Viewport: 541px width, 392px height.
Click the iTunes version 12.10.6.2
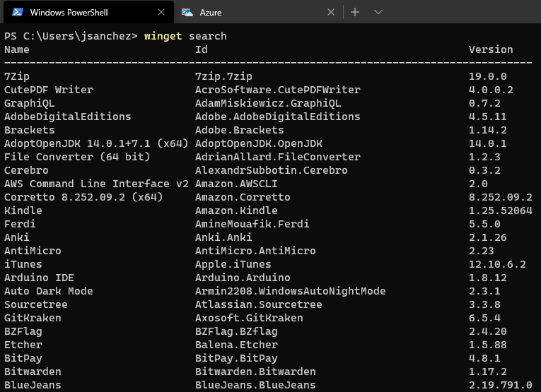tap(497, 264)
